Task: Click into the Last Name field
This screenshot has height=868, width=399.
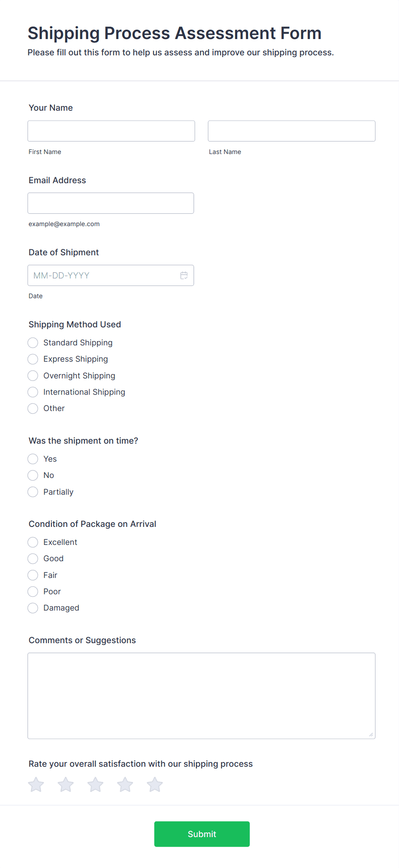Action: [291, 131]
